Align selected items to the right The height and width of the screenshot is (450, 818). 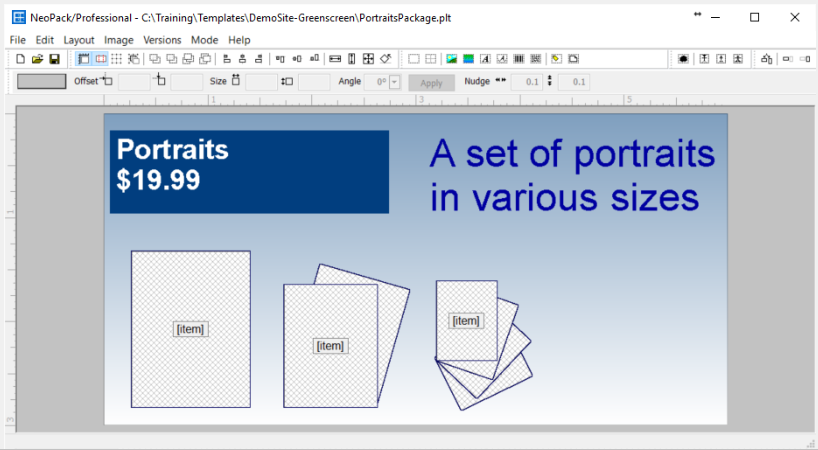point(259,59)
